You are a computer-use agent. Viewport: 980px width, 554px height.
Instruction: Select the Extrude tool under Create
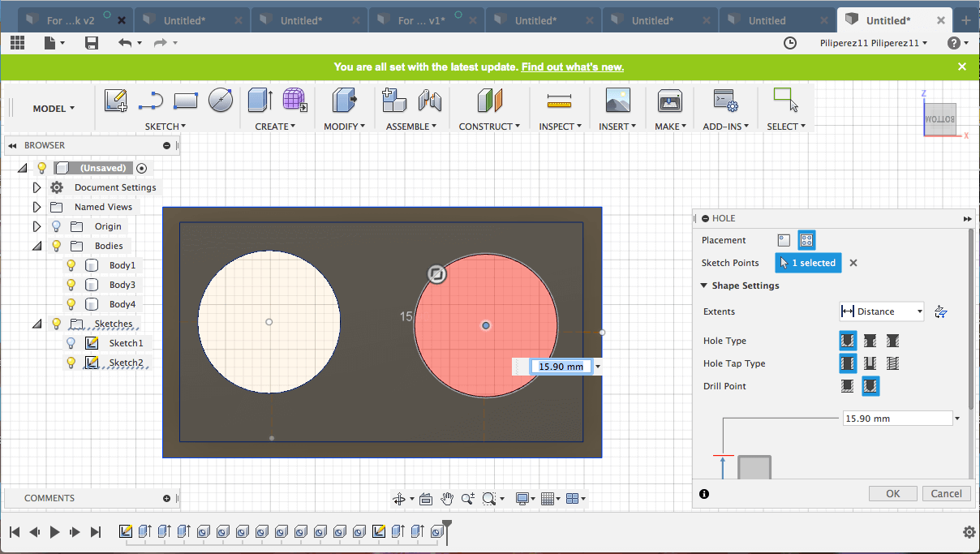[x=260, y=101]
